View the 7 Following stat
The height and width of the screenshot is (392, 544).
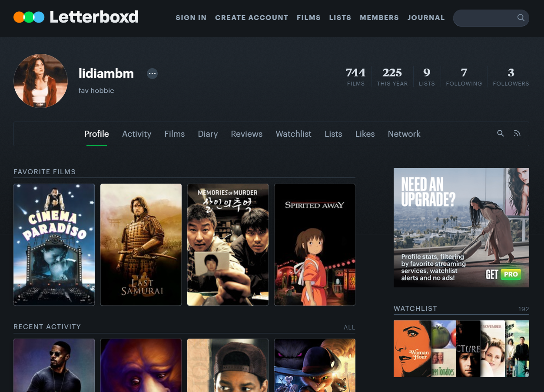click(464, 77)
